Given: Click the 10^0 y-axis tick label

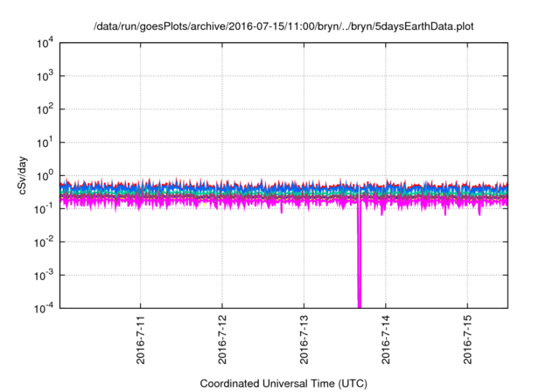Looking at the screenshot, I should pos(45,176).
